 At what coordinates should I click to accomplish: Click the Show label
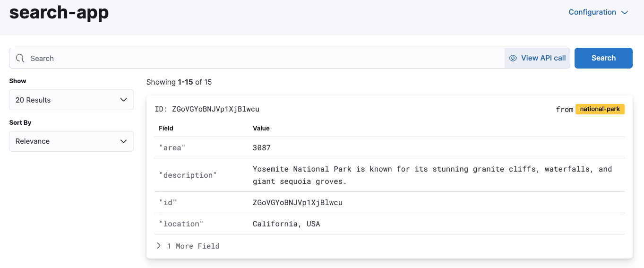(18, 81)
